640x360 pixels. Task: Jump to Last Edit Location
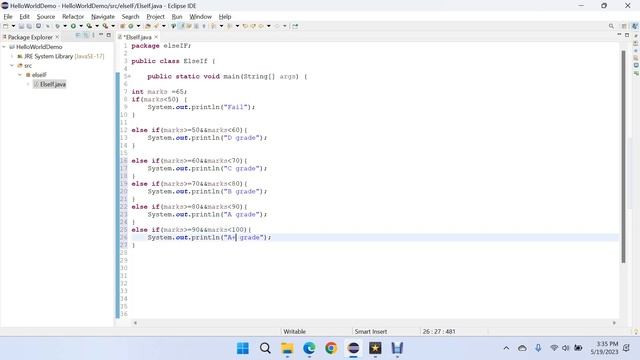[x=245, y=26]
